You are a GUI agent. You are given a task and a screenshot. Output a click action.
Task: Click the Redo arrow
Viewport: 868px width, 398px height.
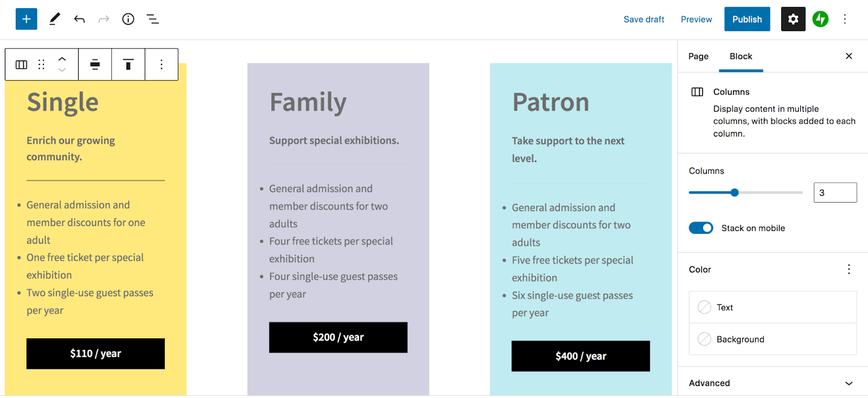click(x=103, y=19)
